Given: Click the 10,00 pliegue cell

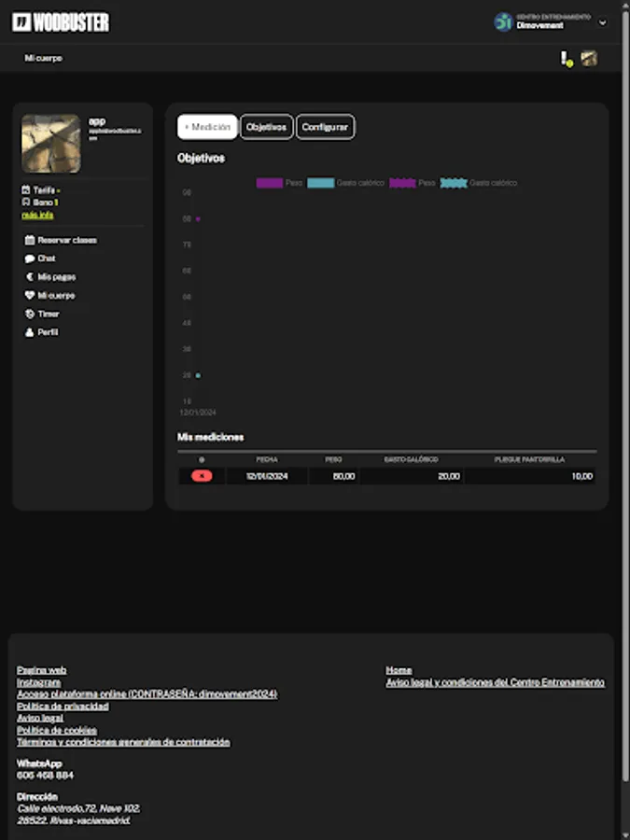Looking at the screenshot, I should [x=529, y=476].
